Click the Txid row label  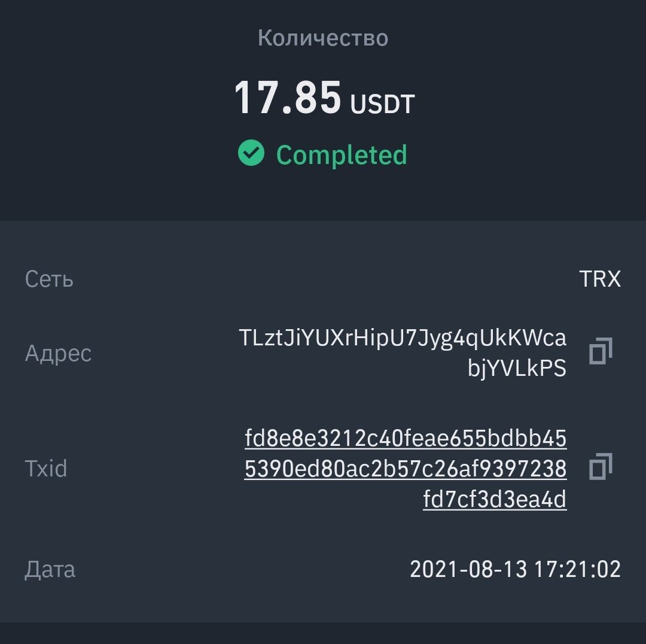(45, 469)
